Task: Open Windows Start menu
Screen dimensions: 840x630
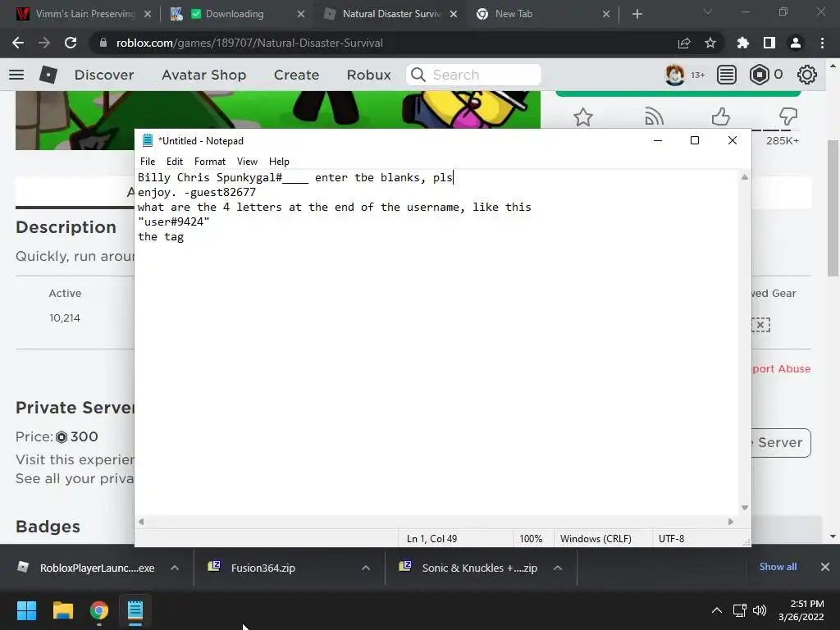Action: click(x=26, y=610)
